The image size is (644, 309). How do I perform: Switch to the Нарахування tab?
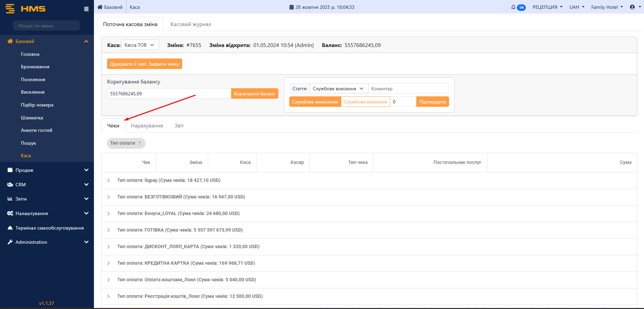point(147,126)
